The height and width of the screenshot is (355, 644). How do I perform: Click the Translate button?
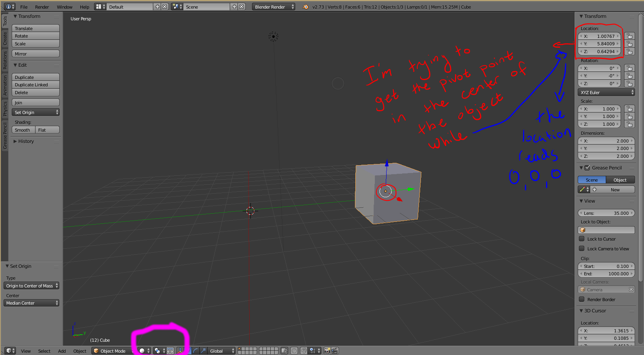(35, 29)
